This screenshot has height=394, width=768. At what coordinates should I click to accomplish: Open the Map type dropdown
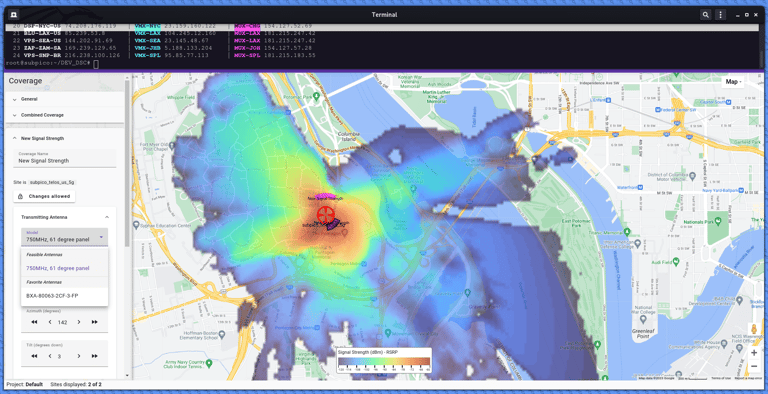click(x=733, y=82)
